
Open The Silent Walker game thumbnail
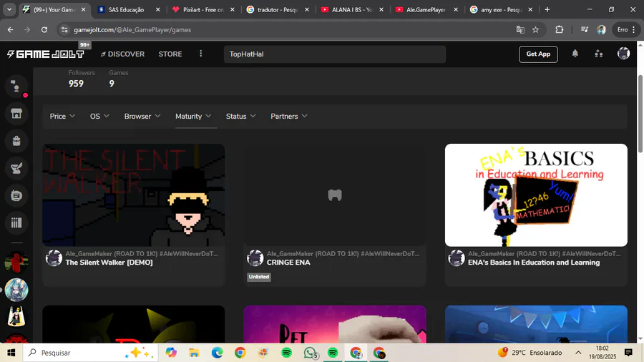tap(134, 195)
